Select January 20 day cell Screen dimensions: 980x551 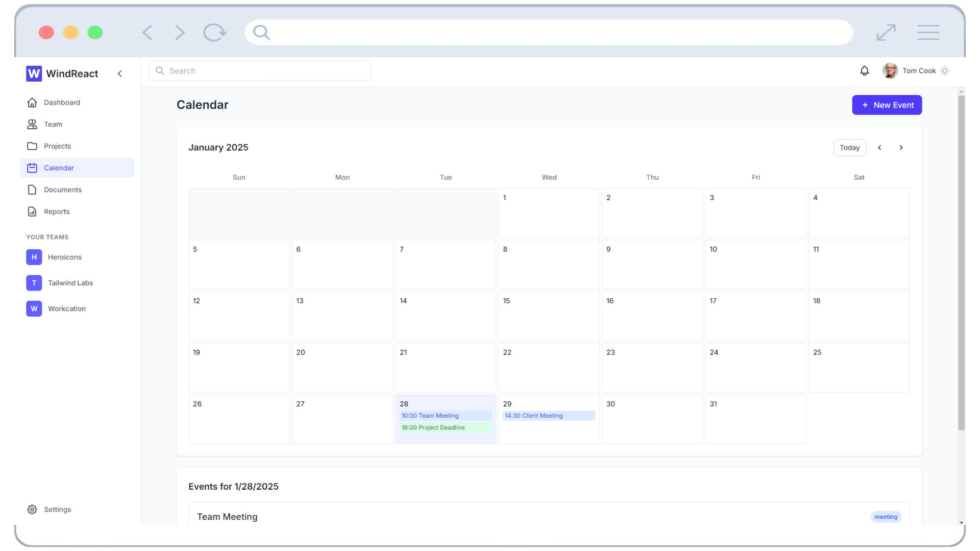pyautogui.click(x=342, y=368)
